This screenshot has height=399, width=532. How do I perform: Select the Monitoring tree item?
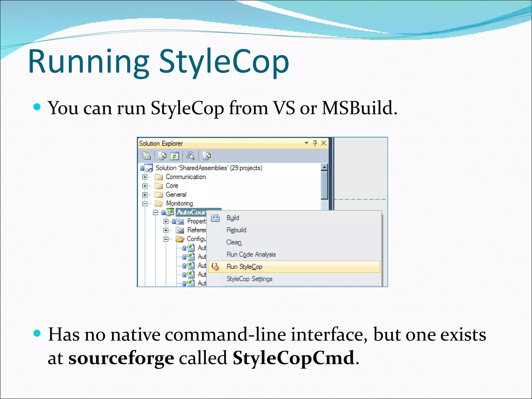179,203
